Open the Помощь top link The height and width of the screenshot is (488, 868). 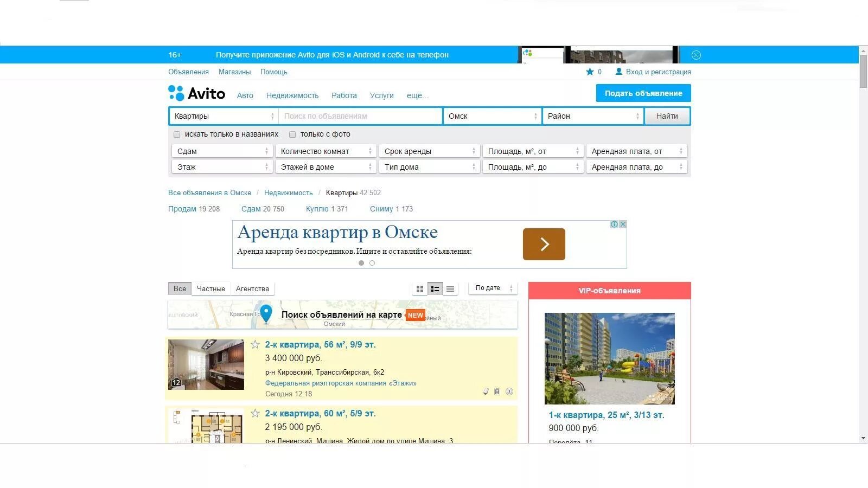[274, 72]
